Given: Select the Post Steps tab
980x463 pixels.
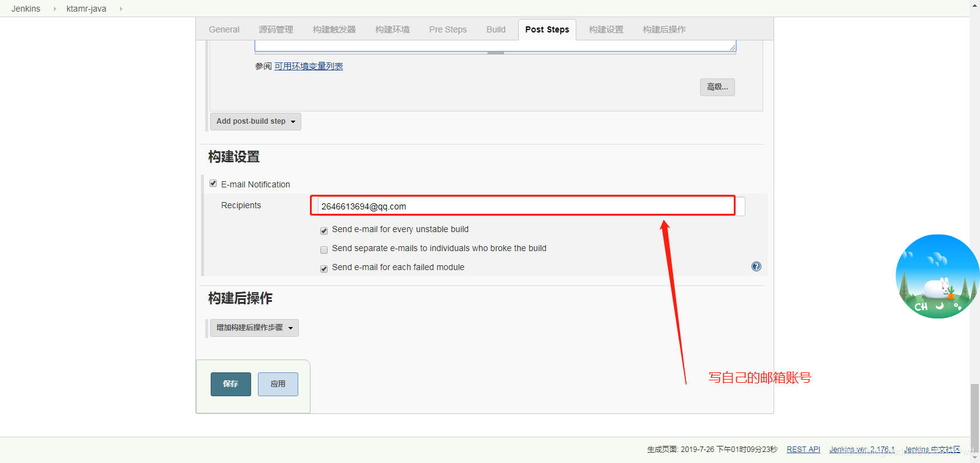Looking at the screenshot, I should [547, 29].
